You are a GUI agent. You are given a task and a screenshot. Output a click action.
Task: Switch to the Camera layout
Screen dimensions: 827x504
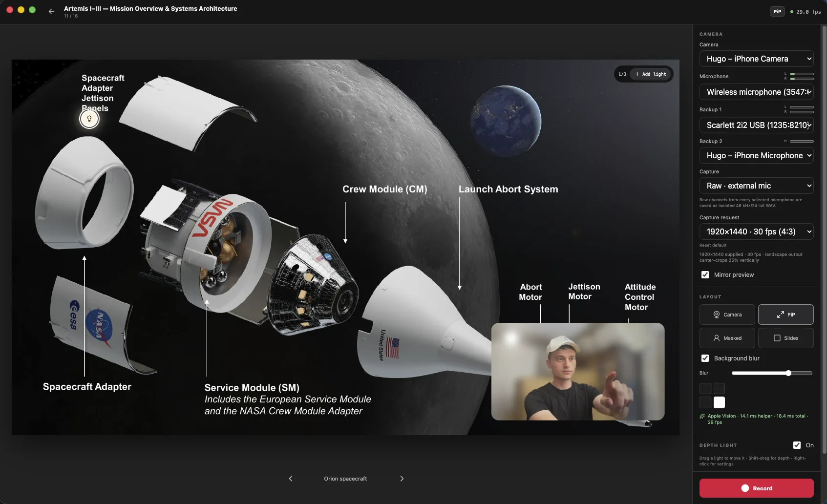[x=727, y=315]
